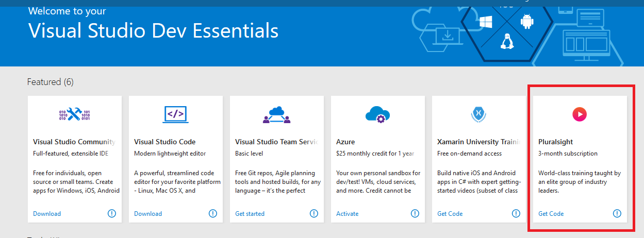This screenshot has width=644, height=238.
Task: Click the Visual Studio Dev Essentials heading
Action: coord(153,31)
